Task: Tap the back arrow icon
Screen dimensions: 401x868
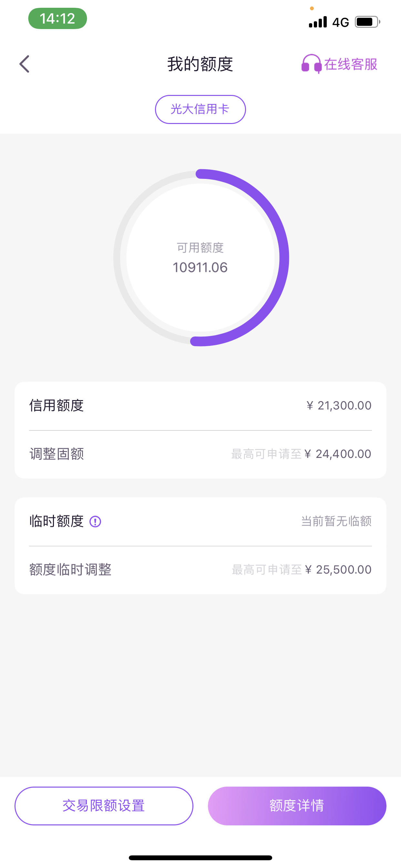Action: tap(24, 64)
